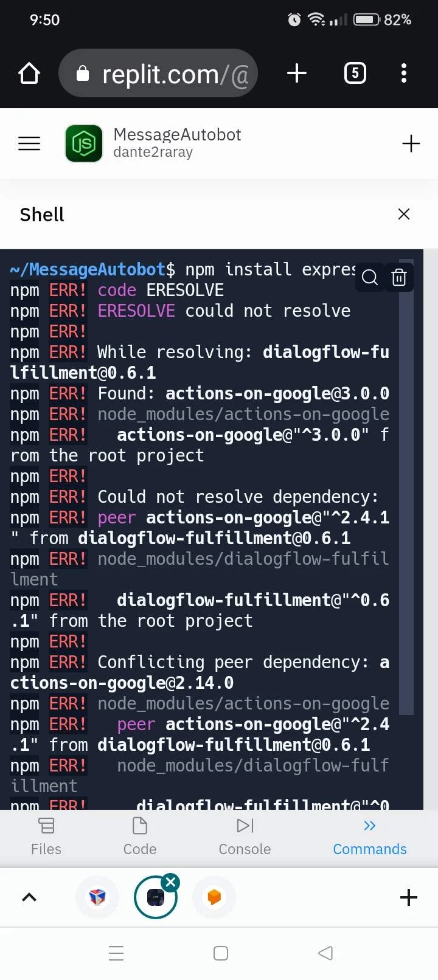The image size is (438, 980).
Task: Click 'Could not resolve dependency:' text
Action: coord(238,497)
